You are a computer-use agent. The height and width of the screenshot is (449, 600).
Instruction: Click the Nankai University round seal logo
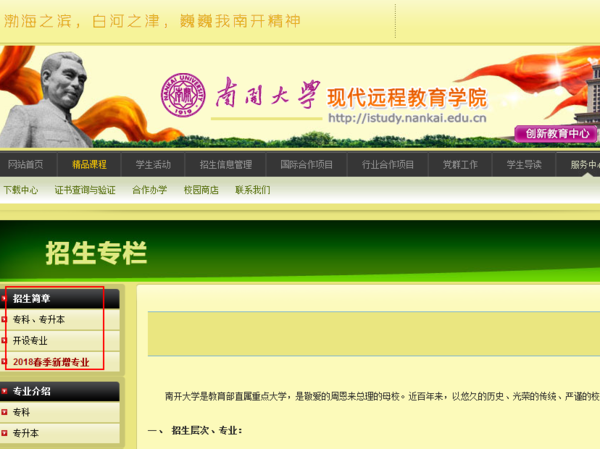[183, 95]
